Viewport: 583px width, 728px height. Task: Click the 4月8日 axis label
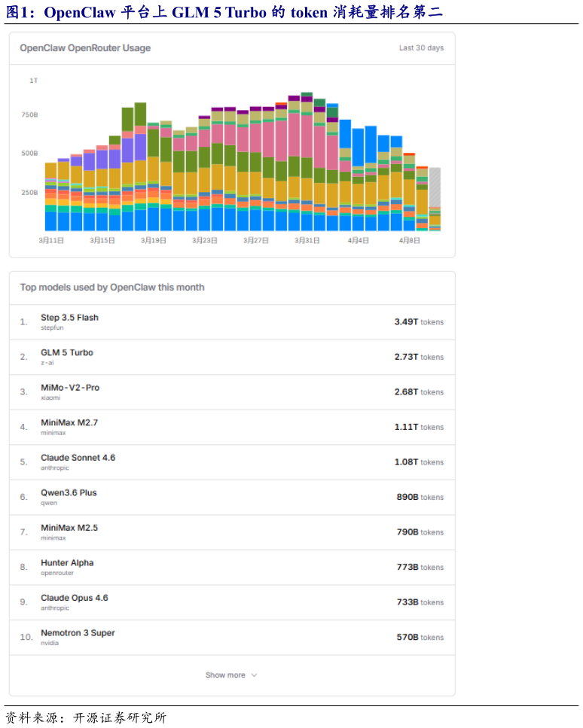point(409,240)
